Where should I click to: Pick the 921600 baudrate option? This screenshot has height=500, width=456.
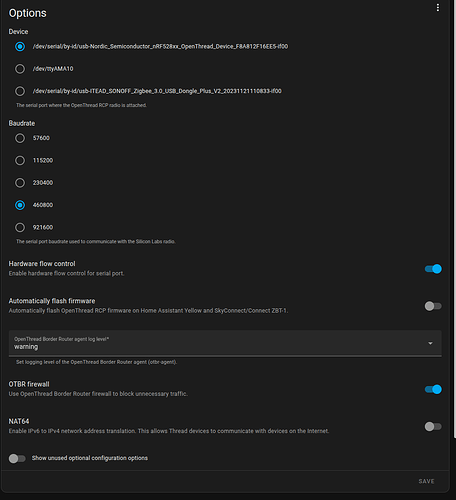click(20, 227)
